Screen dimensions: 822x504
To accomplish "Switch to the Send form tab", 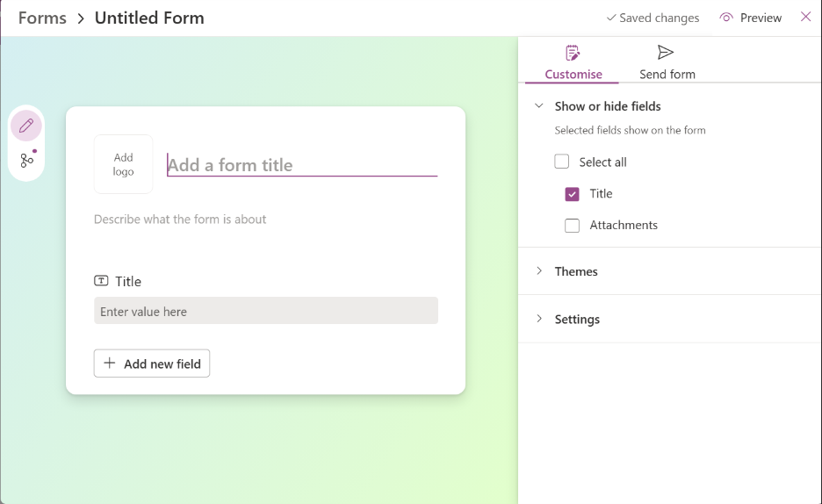I will point(667,74).
